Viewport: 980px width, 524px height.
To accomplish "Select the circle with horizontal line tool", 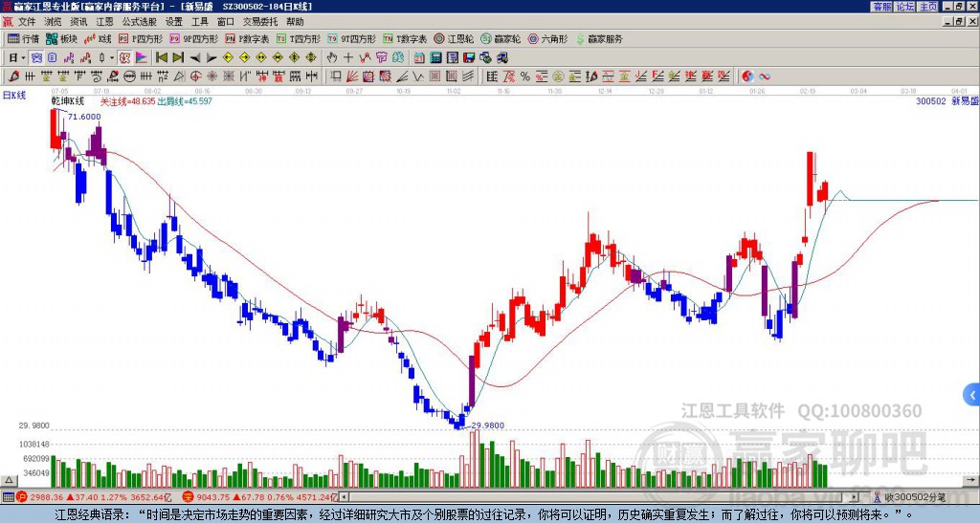I will click(x=129, y=76).
